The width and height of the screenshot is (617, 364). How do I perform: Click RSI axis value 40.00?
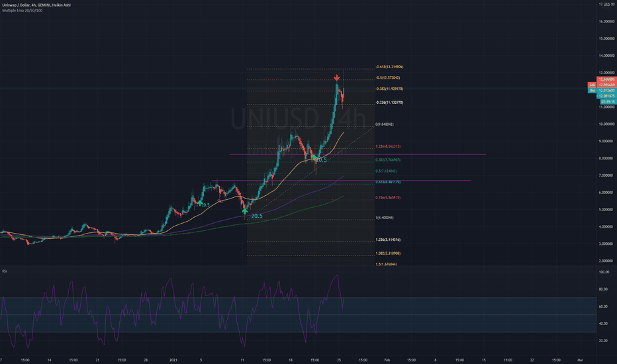tap(604, 324)
